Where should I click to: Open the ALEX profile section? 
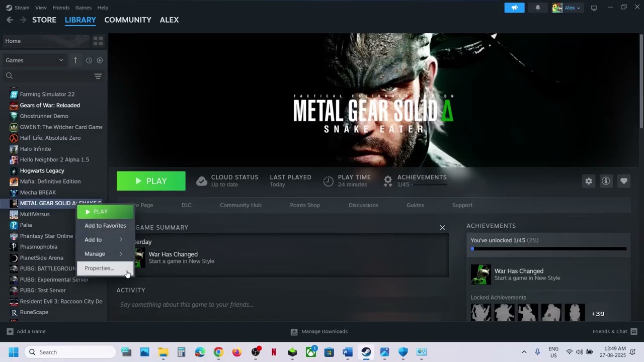[169, 20]
